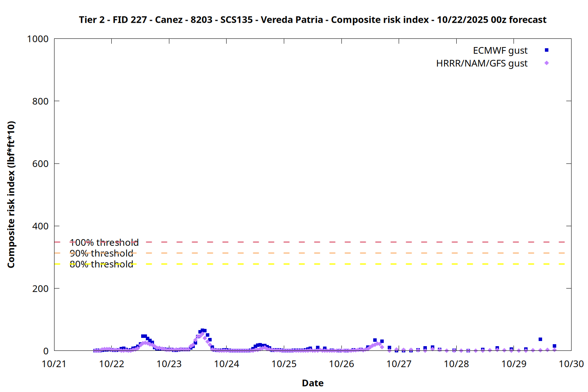Click the HRRR/NAM/GFS gust purple diamond marker
This screenshot has width=588, height=392.
(546, 63)
